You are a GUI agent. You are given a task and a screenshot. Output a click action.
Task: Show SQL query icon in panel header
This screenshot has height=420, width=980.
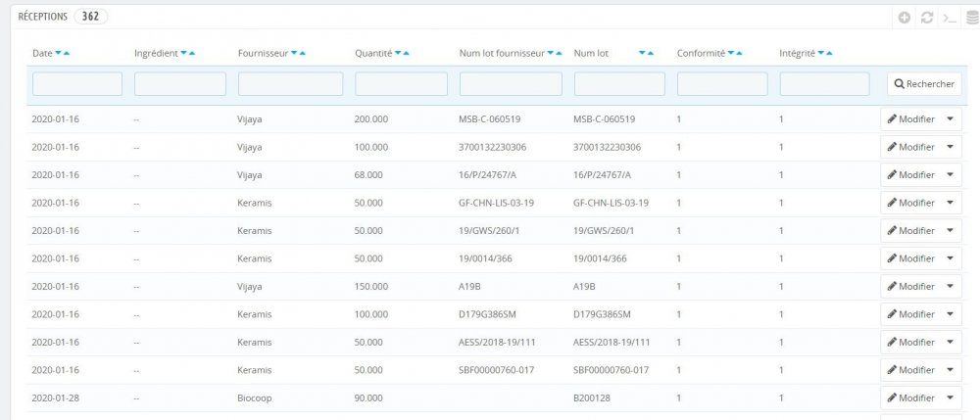[x=950, y=18]
